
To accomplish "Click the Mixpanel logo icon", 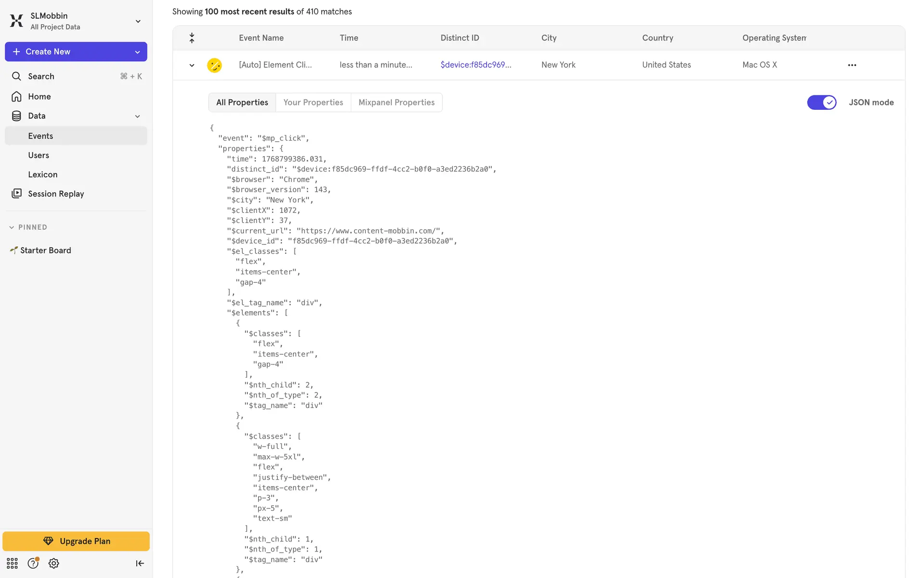I will (x=16, y=21).
